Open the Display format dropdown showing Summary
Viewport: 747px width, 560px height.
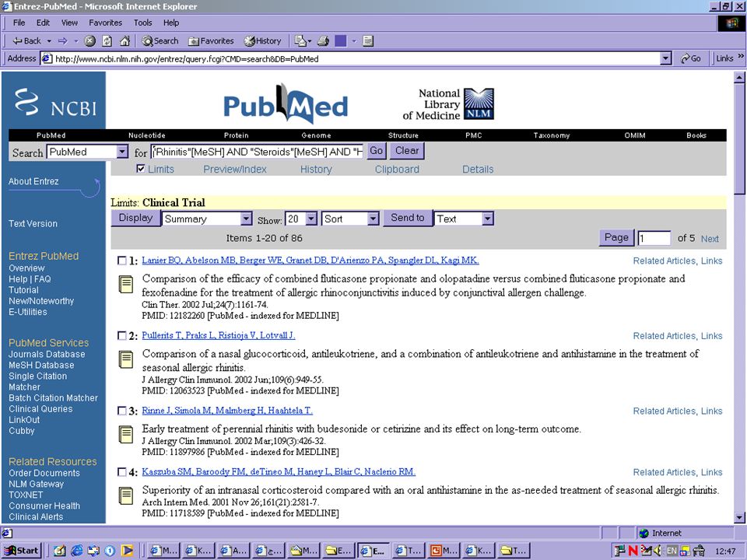tap(207, 219)
